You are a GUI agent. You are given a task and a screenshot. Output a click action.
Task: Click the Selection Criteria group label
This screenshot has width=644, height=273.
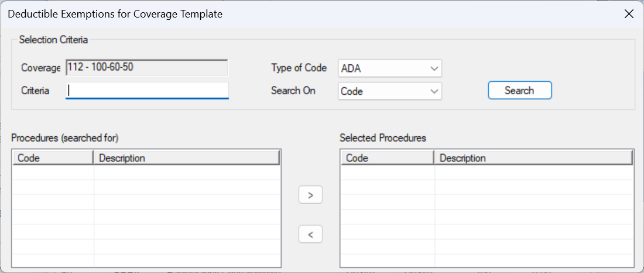tap(53, 40)
